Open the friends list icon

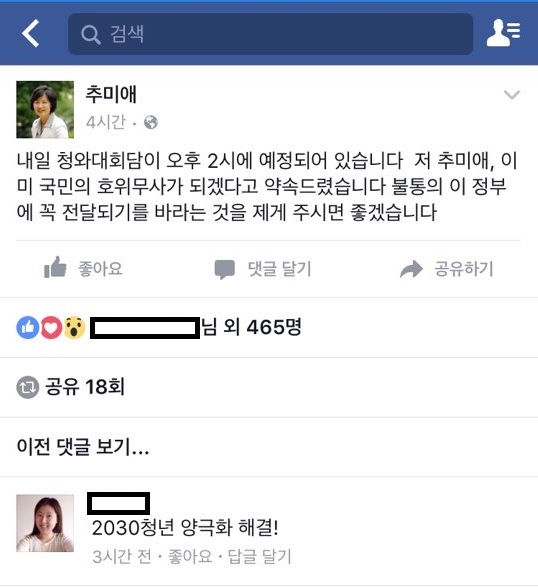pyautogui.click(x=503, y=33)
